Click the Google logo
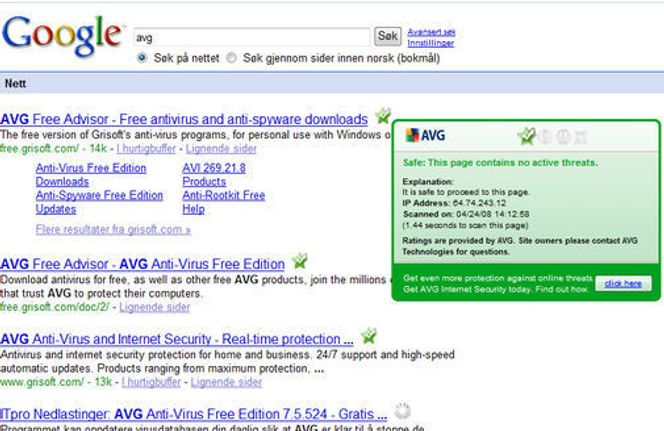Viewport: 664px width, 431px height. pos(62,36)
